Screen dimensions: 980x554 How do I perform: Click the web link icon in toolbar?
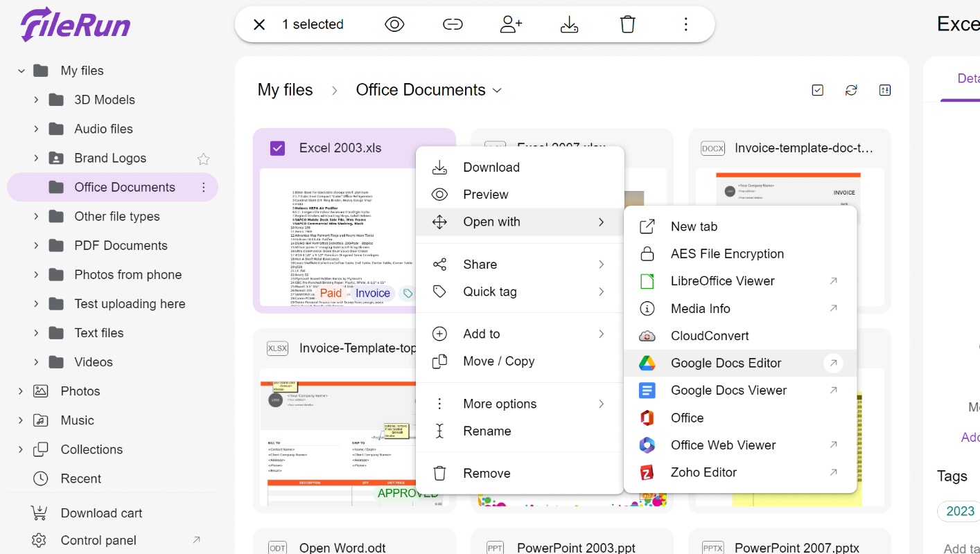(453, 24)
